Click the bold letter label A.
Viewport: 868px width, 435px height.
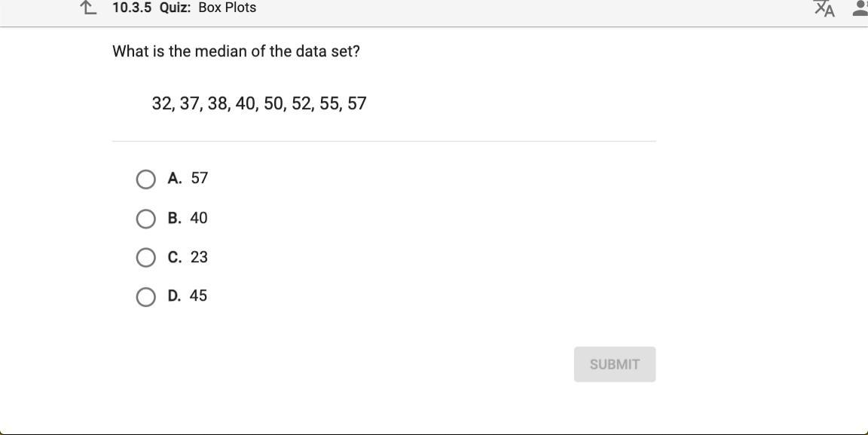[x=174, y=179]
